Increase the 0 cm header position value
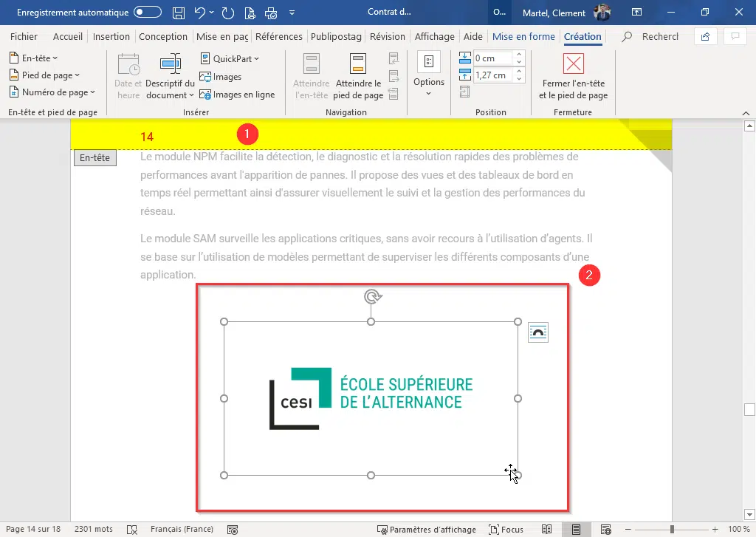The height and width of the screenshot is (537, 756). (519, 55)
